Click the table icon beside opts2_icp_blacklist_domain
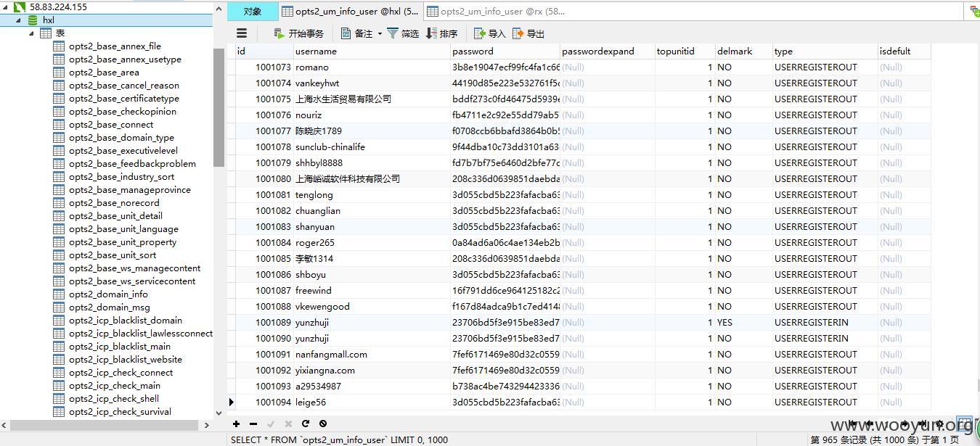The height and width of the screenshot is (446, 980). [60, 321]
